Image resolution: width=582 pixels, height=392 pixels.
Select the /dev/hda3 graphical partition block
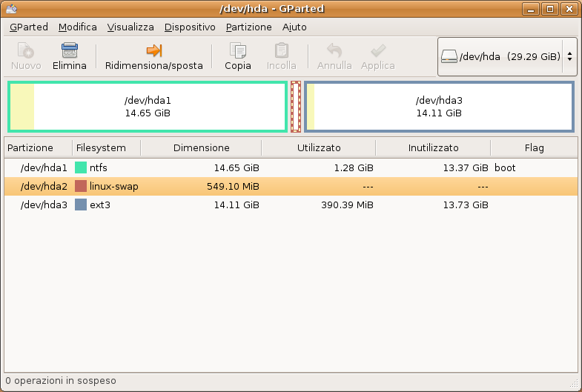coord(438,107)
